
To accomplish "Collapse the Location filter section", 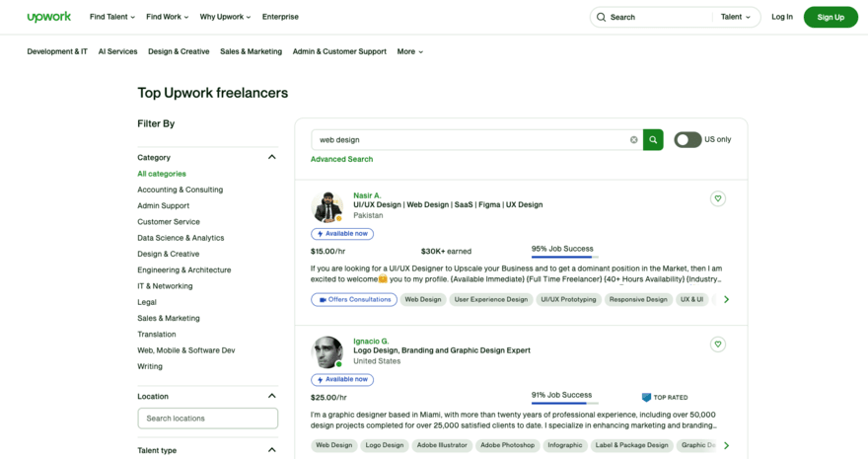I will click(x=272, y=396).
